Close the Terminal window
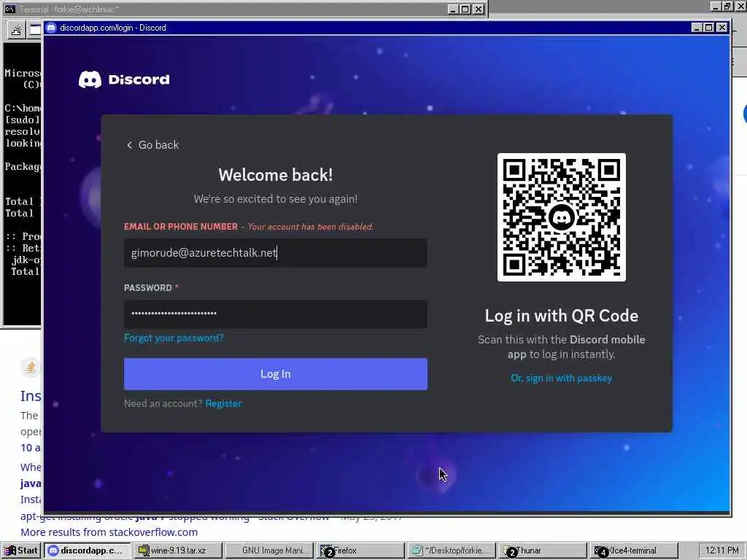 479,9
